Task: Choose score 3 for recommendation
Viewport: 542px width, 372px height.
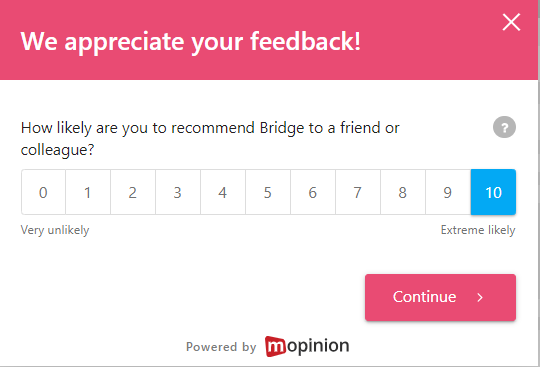Action: coord(178,192)
